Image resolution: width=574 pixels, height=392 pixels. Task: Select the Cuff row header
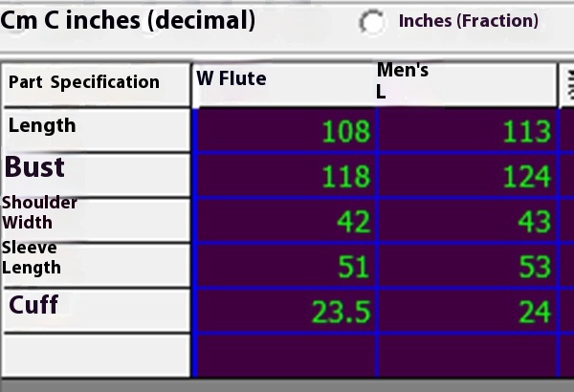coord(96,311)
